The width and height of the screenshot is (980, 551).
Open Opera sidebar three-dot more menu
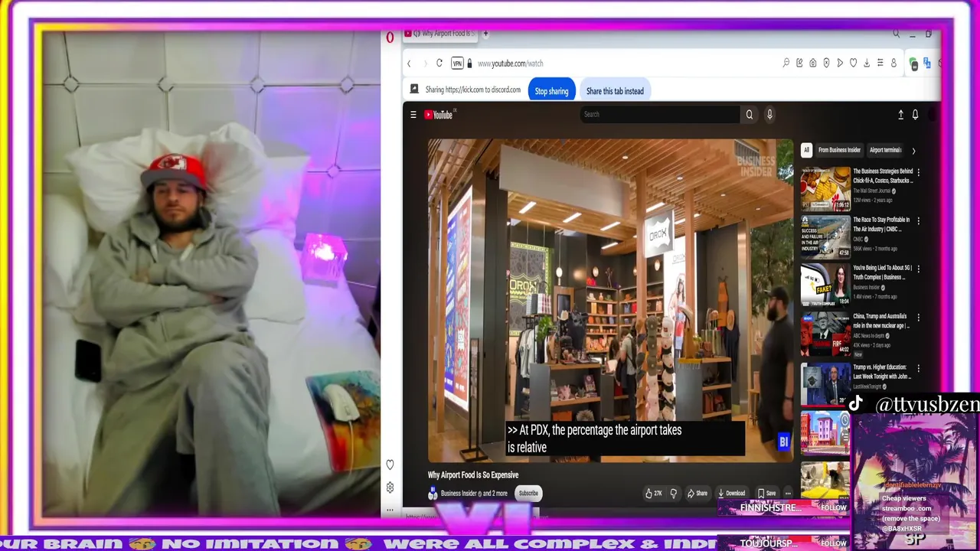coord(390,510)
